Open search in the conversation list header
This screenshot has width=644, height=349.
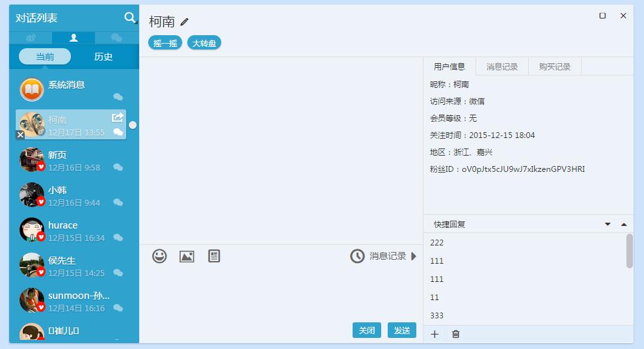point(131,18)
